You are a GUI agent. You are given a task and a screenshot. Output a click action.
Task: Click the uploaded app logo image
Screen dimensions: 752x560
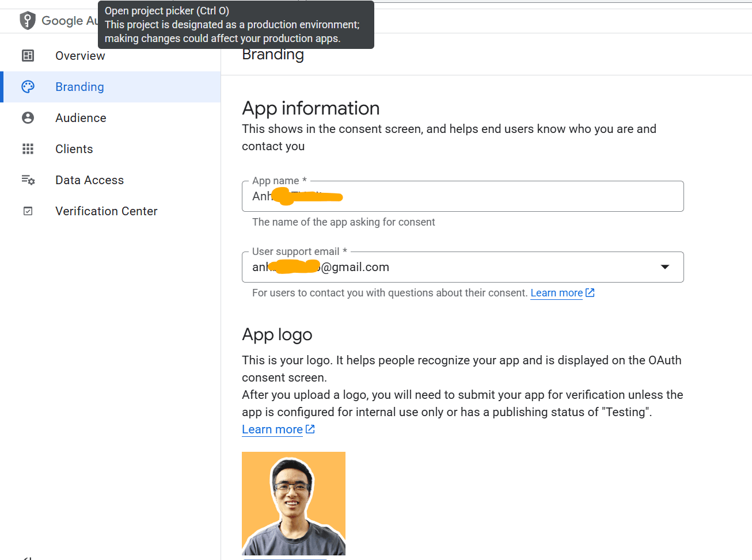(x=293, y=502)
